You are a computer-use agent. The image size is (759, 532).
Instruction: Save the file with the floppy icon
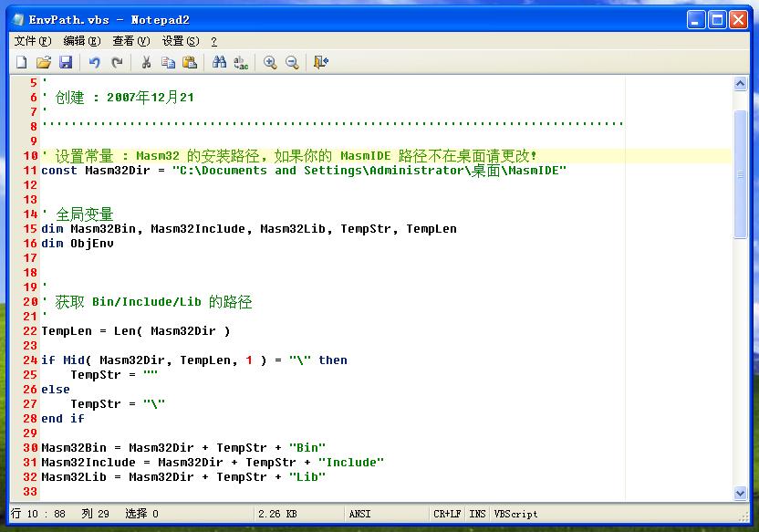(66, 62)
